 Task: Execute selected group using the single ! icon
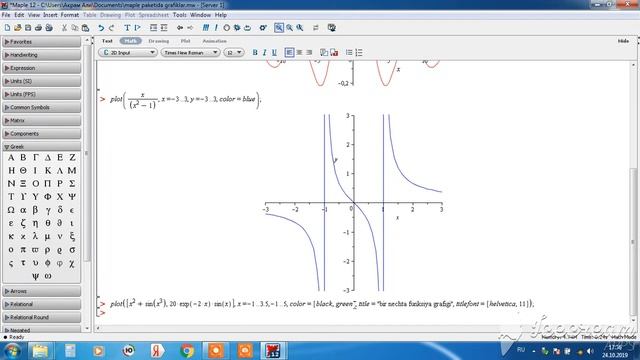click(x=216, y=28)
